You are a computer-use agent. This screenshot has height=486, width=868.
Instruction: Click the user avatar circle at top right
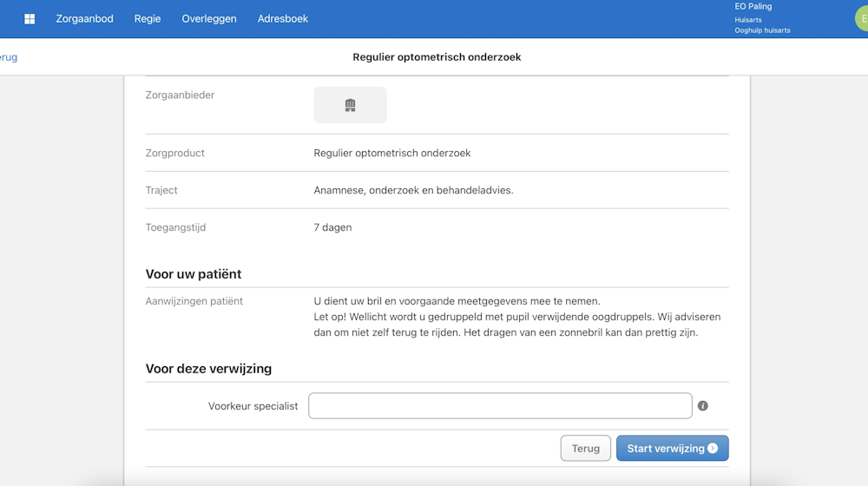click(862, 18)
